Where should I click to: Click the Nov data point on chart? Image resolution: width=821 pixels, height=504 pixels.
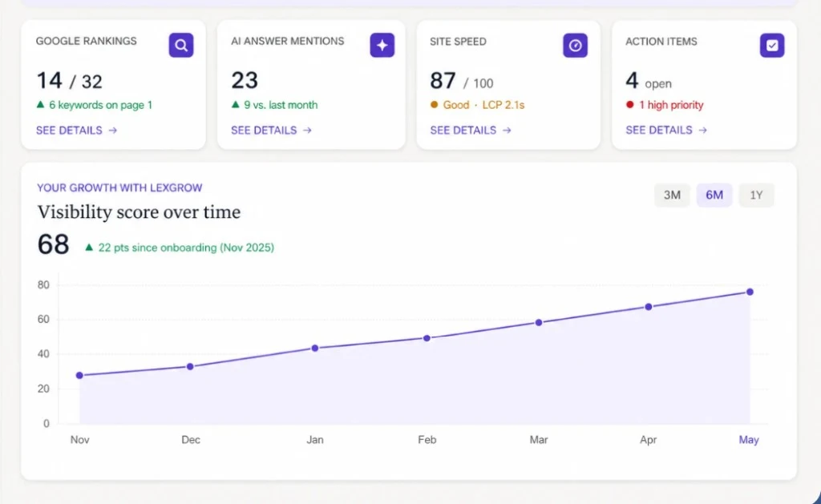pos(79,375)
